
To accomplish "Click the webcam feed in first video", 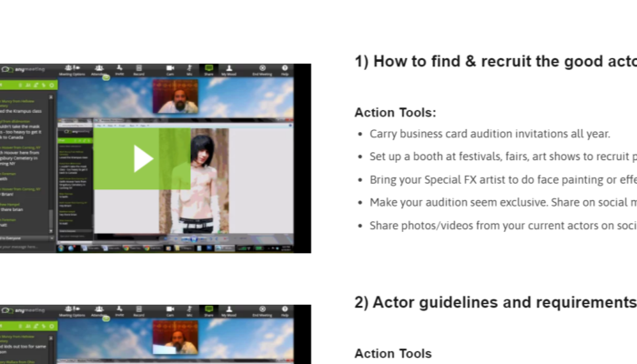I will tap(178, 98).
